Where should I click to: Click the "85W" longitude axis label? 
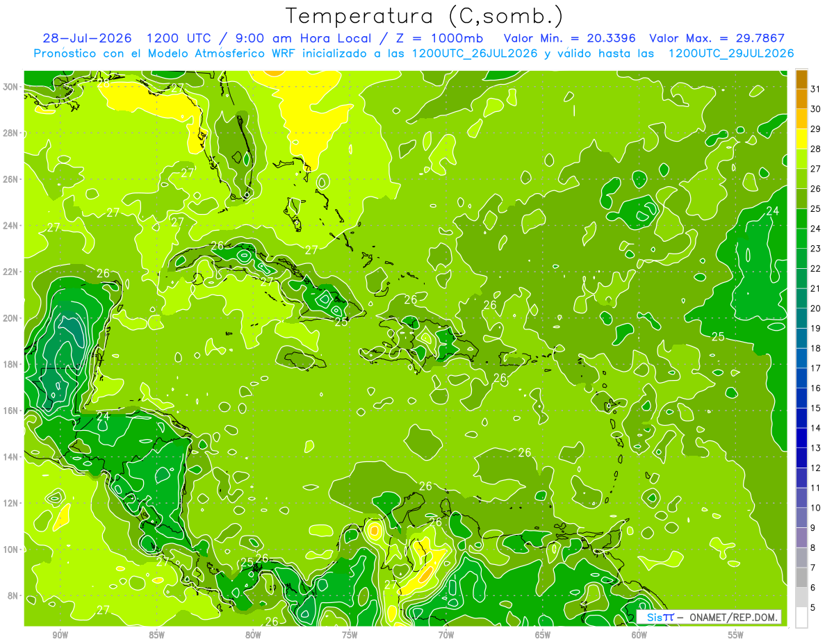coord(156,635)
